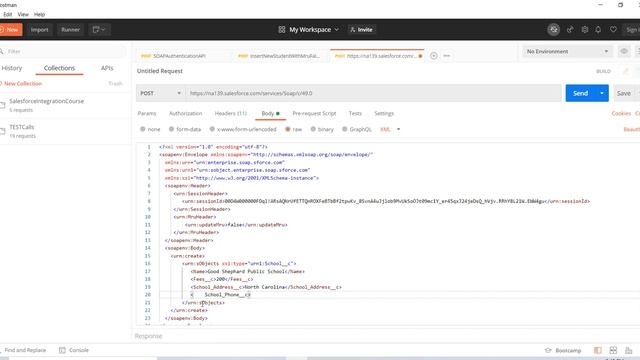Click the blue Send button
The height and width of the screenshot is (360, 640).
tap(580, 93)
